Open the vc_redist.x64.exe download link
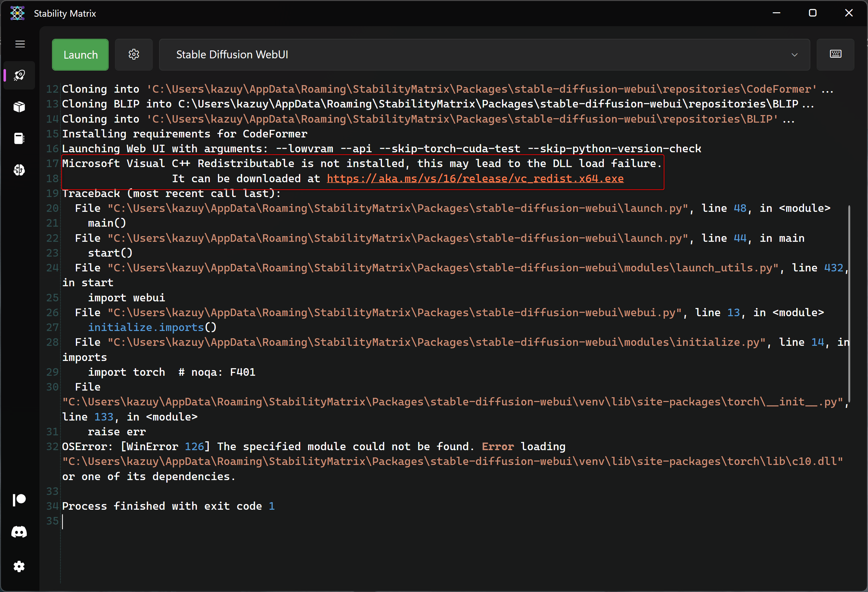The width and height of the screenshot is (868, 592). [x=475, y=179]
